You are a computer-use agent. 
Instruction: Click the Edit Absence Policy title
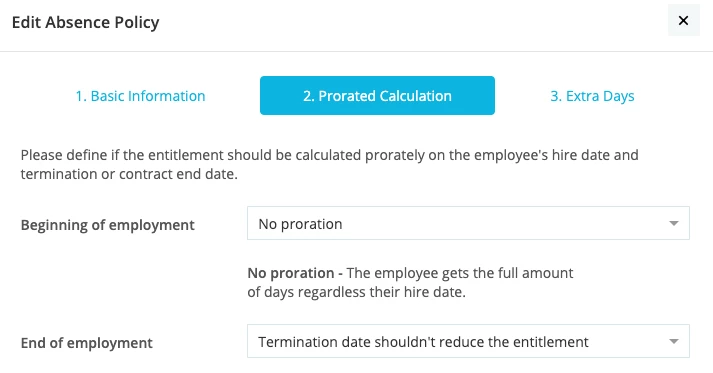click(85, 22)
